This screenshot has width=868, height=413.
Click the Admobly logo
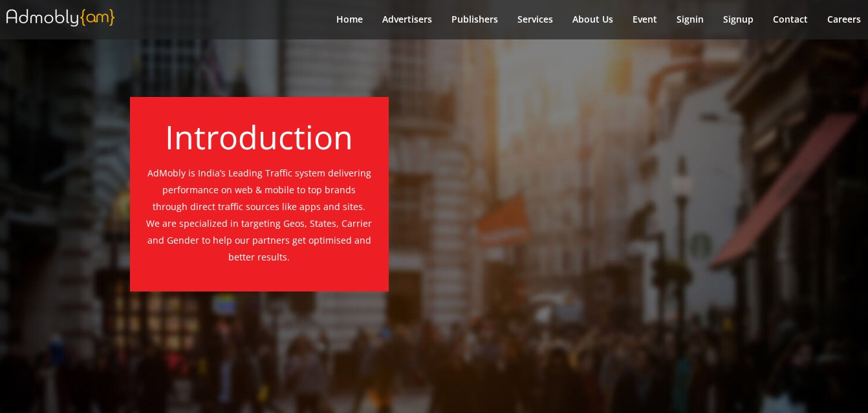[60, 17]
